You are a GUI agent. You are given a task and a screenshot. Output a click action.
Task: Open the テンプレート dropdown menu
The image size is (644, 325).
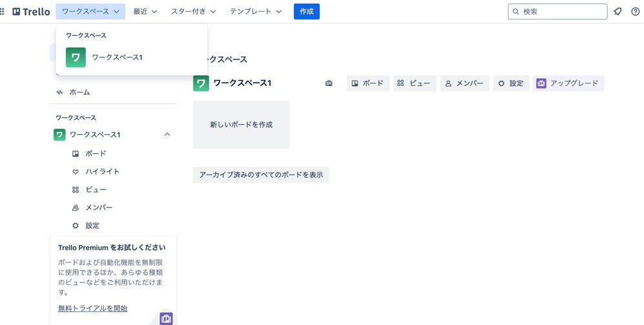click(x=256, y=12)
